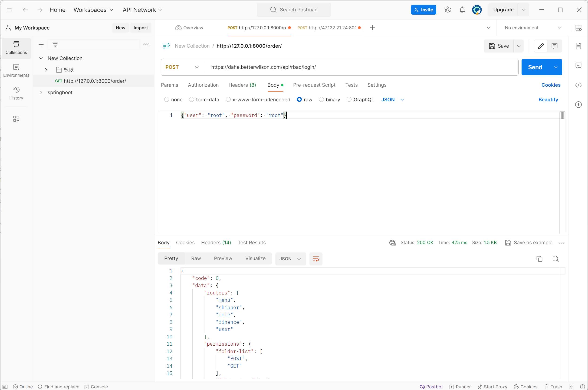Viewport: 588px width, 390px height.
Task: Choose the binary body option
Action: tap(322, 99)
